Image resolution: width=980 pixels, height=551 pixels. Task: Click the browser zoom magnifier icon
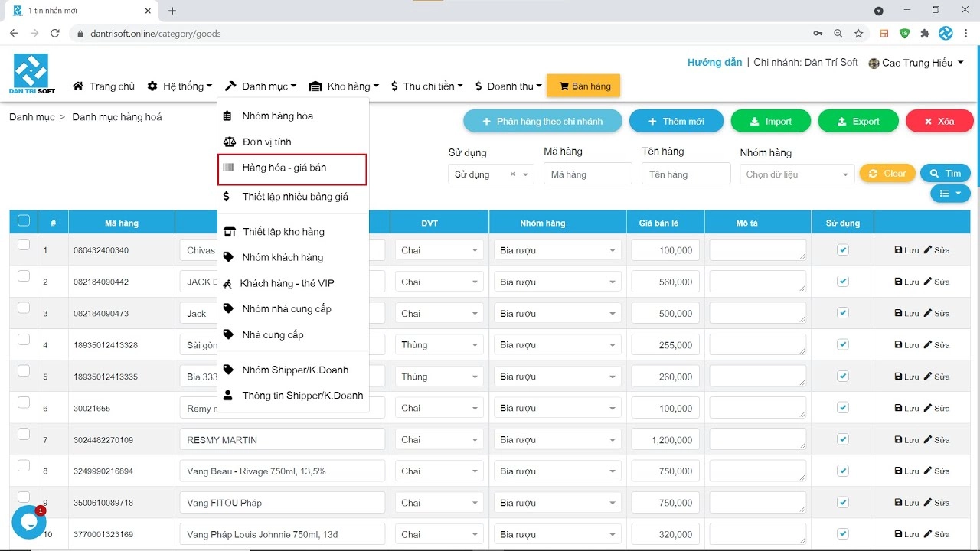(x=838, y=34)
